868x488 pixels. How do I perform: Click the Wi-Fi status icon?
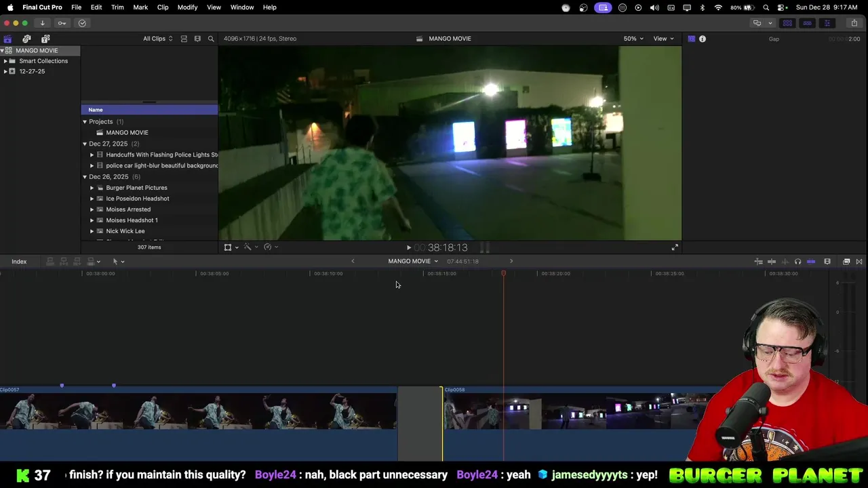718,7
